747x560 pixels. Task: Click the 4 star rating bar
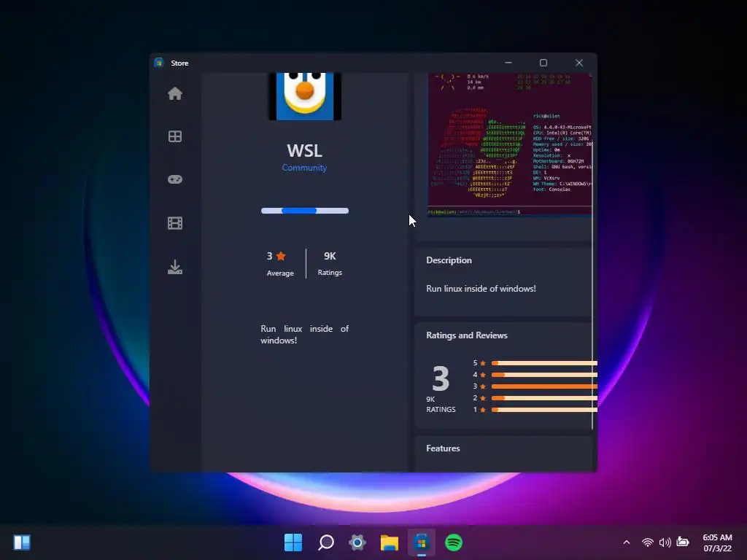click(544, 375)
